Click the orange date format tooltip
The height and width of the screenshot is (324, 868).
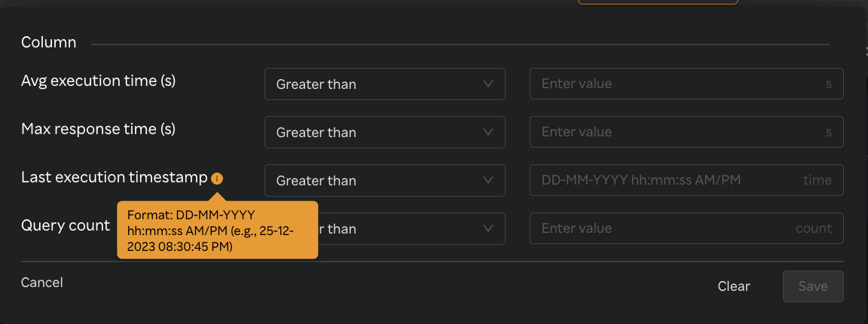pyautogui.click(x=217, y=231)
